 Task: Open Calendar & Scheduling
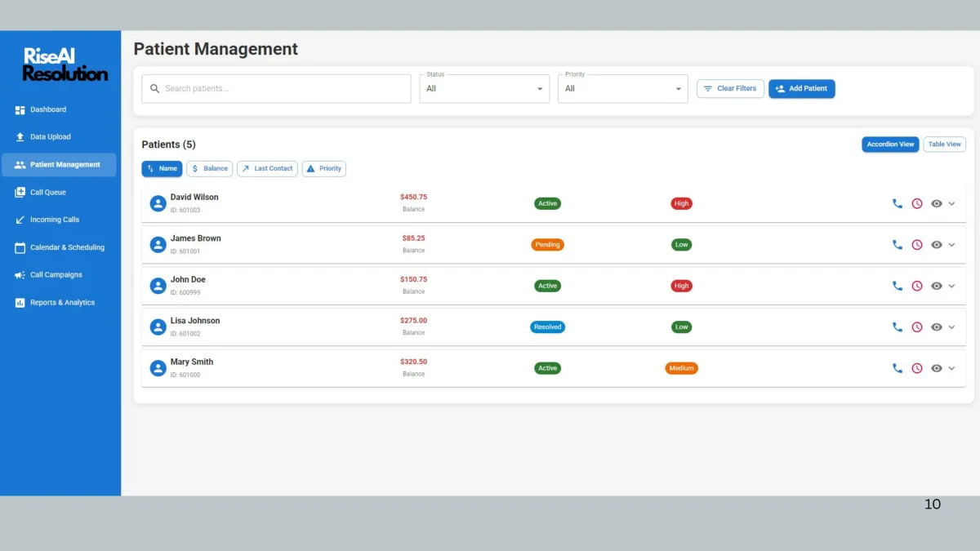[59, 247]
